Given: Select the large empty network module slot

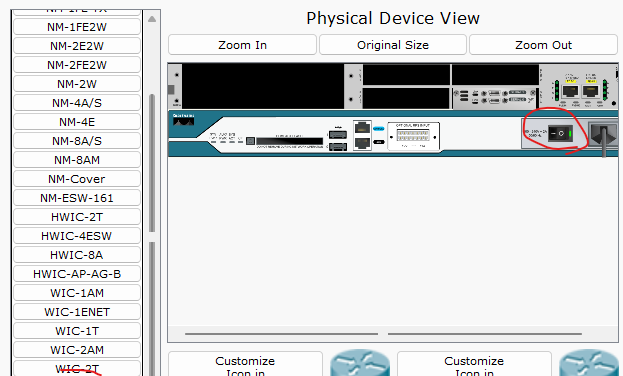Looking at the screenshot, I should [x=263, y=86].
